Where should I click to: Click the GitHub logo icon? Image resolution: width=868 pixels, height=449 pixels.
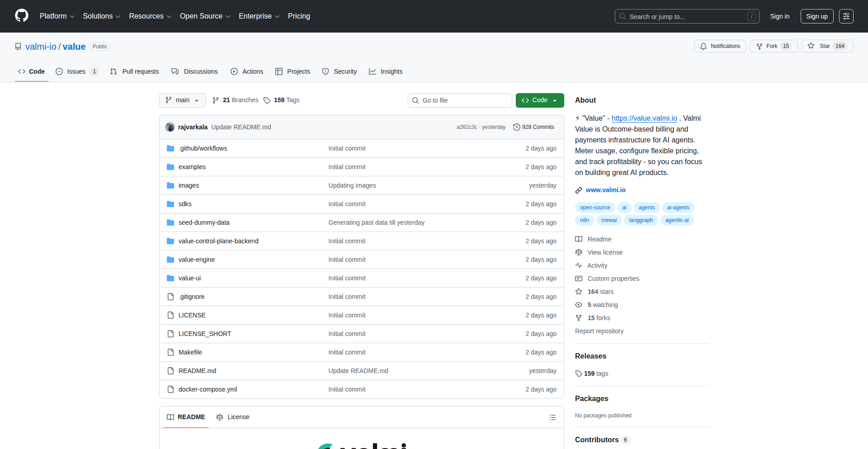click(x=22, y=16)
